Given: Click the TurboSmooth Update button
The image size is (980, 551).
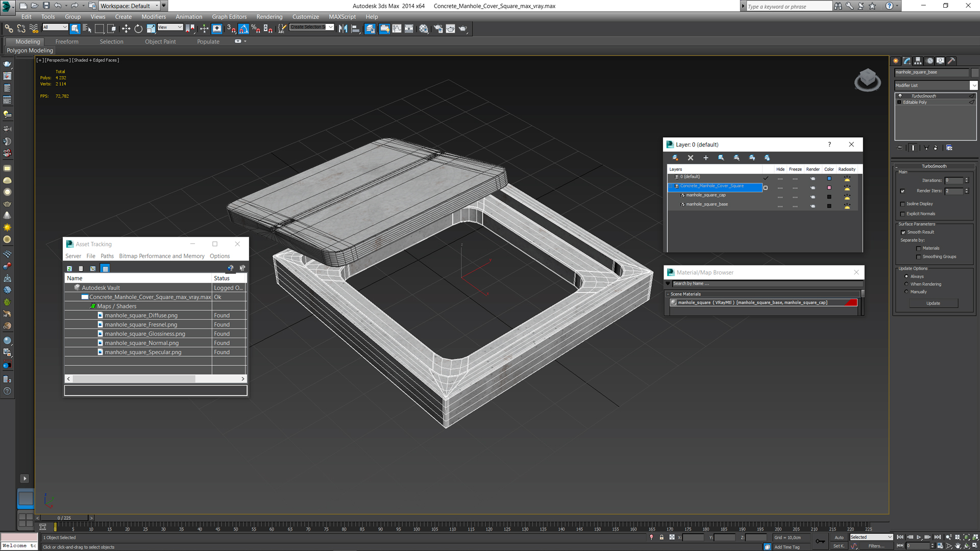Looking at the screenshot, I should 933,304.
